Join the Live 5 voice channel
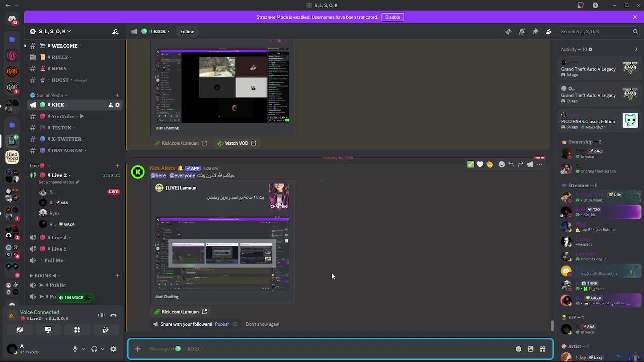The image size is (644, 362). (x=75, y=249)
